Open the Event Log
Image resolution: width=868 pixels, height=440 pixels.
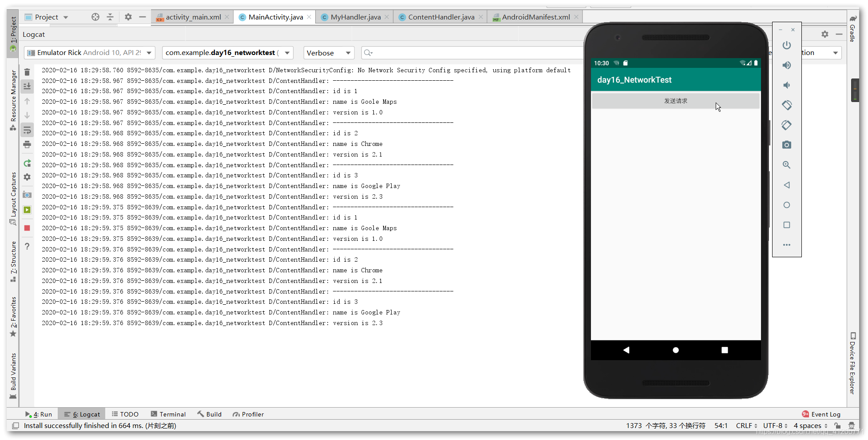pos(821,414)
